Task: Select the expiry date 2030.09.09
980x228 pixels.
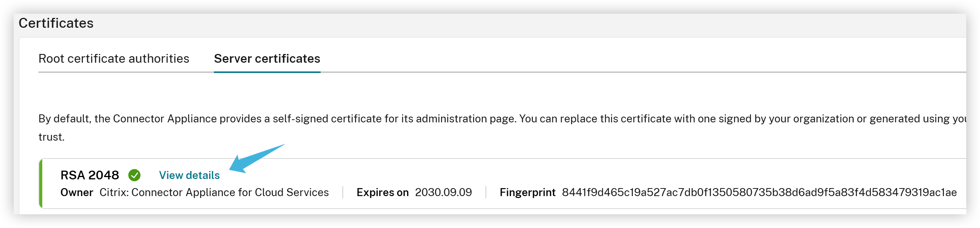Action: point(443,192)
